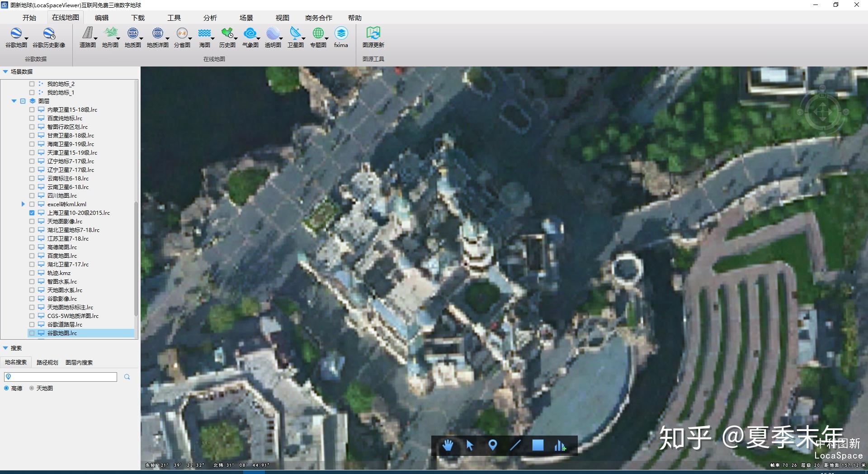This screenshot has height=474, width=868.
Task: Select the 天地图 search radio button
Action: (x=32, y=388)
